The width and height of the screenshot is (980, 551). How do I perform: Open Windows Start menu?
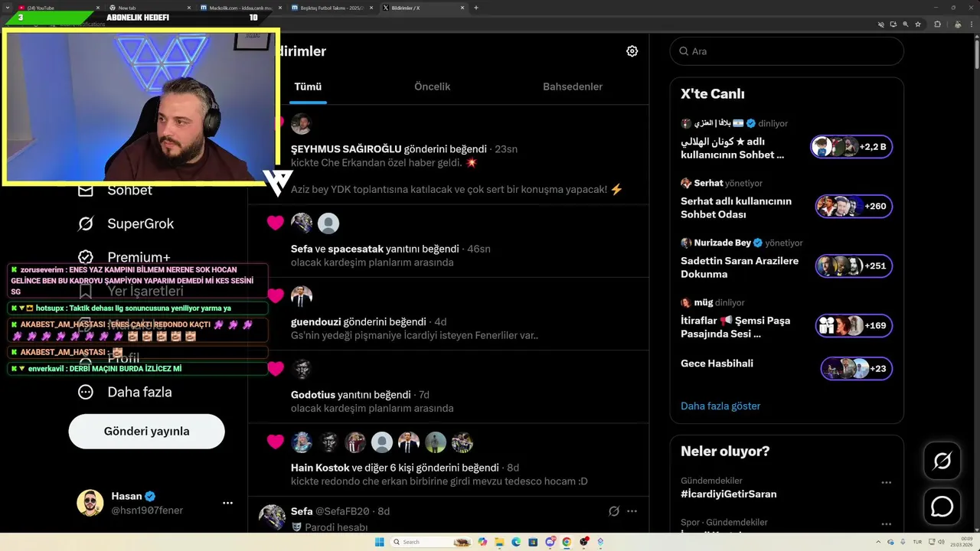point(379,542)
